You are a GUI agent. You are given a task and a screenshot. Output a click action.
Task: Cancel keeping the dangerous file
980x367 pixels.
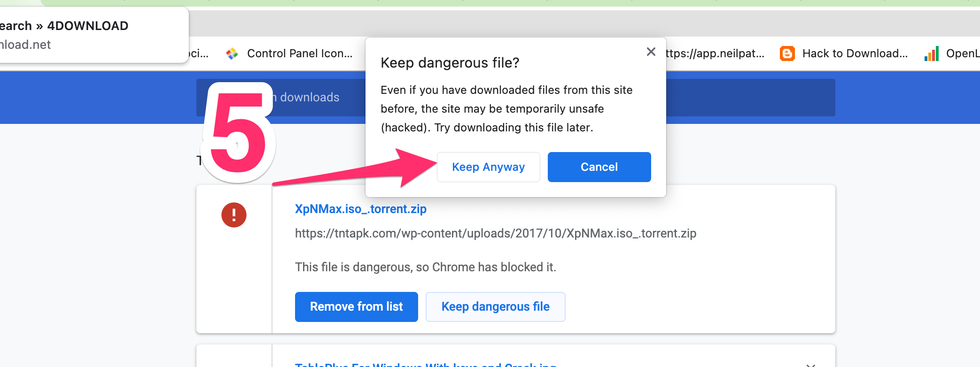tap(599, 167)
